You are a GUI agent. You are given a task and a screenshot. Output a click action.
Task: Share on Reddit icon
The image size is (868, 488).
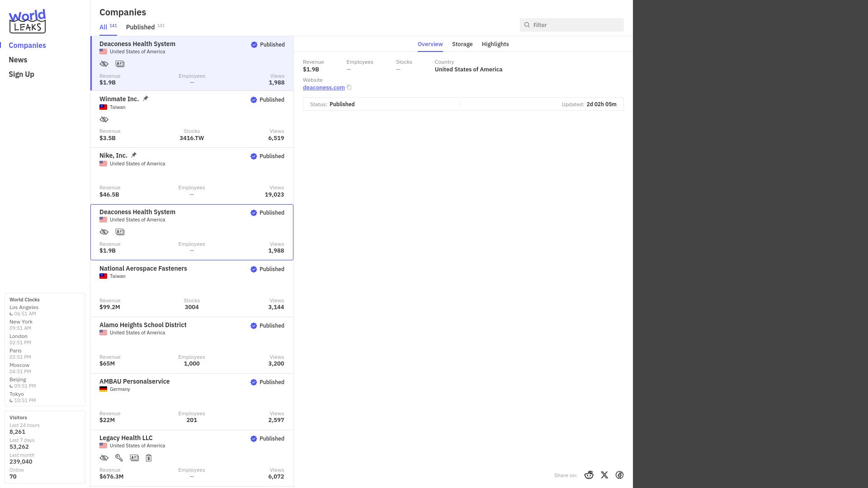click(x=589, y=475)
